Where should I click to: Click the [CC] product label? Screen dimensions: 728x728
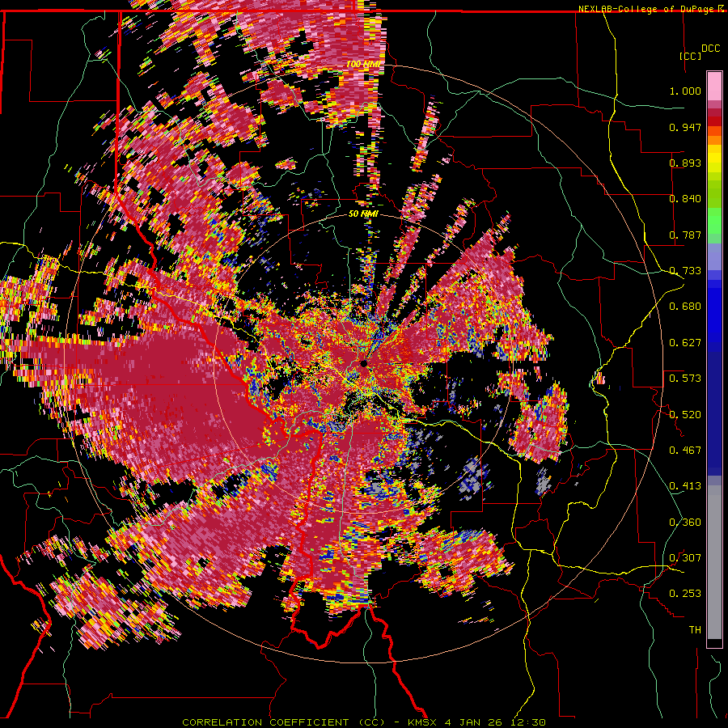[x=690, y=56]
